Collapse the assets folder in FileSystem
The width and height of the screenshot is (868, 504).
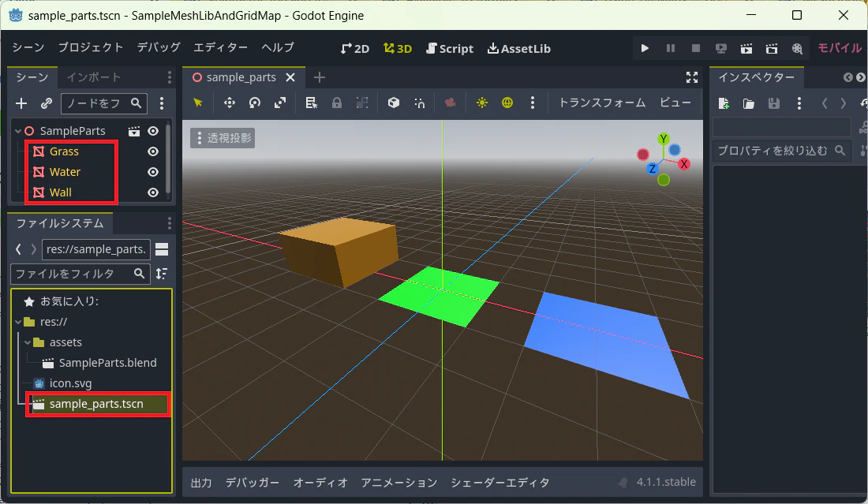pyautogui.click(x=27, y=342)
